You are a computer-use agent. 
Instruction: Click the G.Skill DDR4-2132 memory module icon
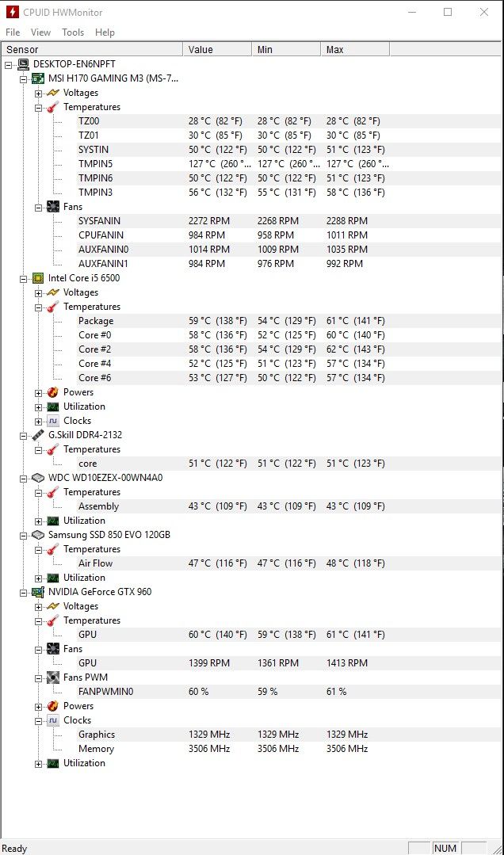point(38,434)
